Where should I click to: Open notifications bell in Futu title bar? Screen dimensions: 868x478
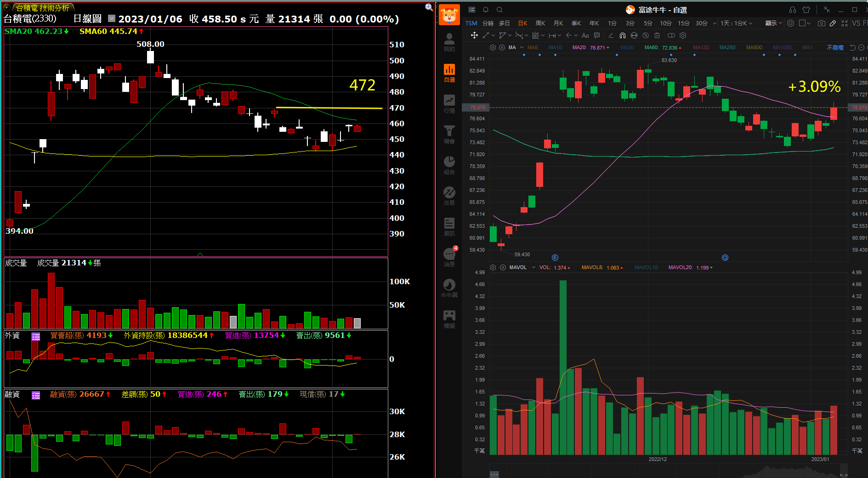pyautogui.click(x=486, y=10)
